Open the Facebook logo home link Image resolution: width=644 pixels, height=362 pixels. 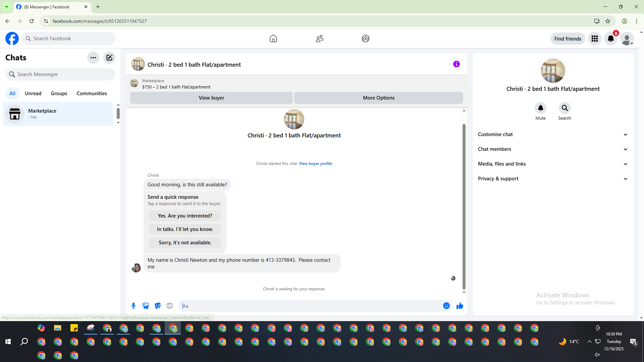pyautogui.click(x=12, y=39)
